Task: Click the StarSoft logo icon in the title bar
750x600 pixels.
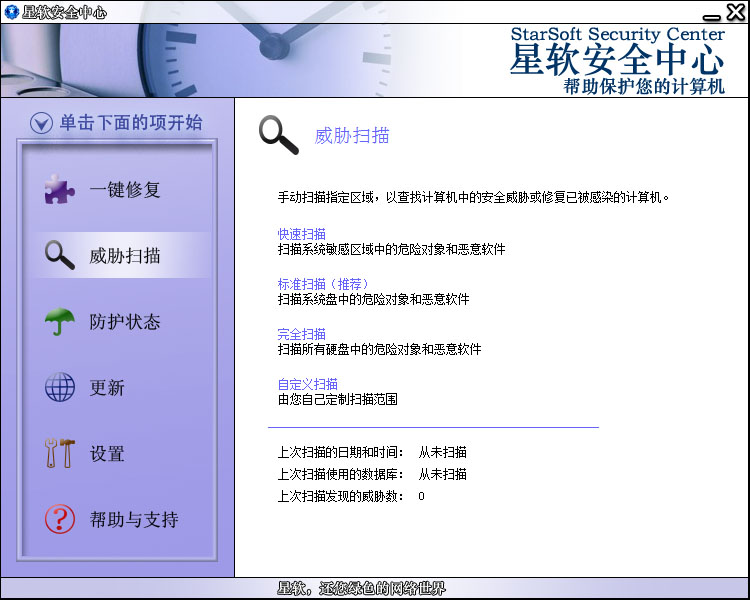Action: [x=11, y=11]
